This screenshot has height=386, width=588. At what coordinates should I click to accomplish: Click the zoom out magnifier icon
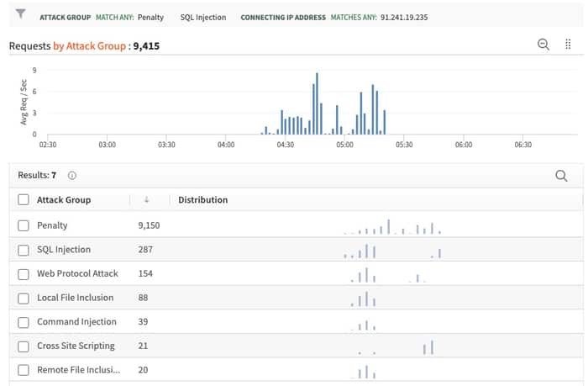click(x=543, y=45)
